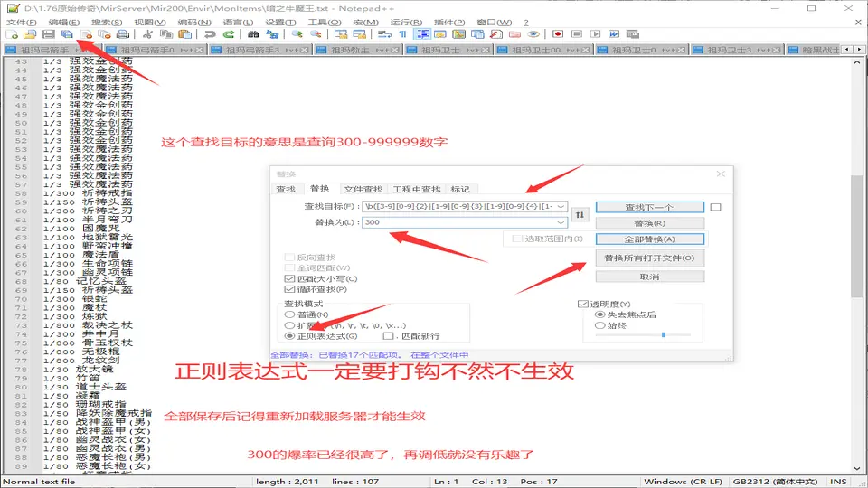
Task: Open the 插件(P) menu
Action: 449,22
